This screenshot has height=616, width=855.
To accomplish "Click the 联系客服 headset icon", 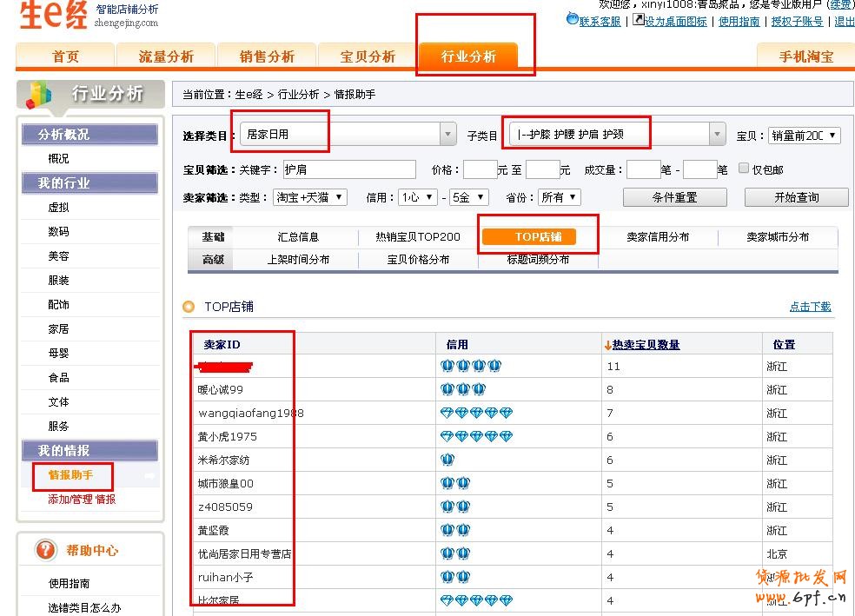I will pyautogui.click(x=572, y=19).
